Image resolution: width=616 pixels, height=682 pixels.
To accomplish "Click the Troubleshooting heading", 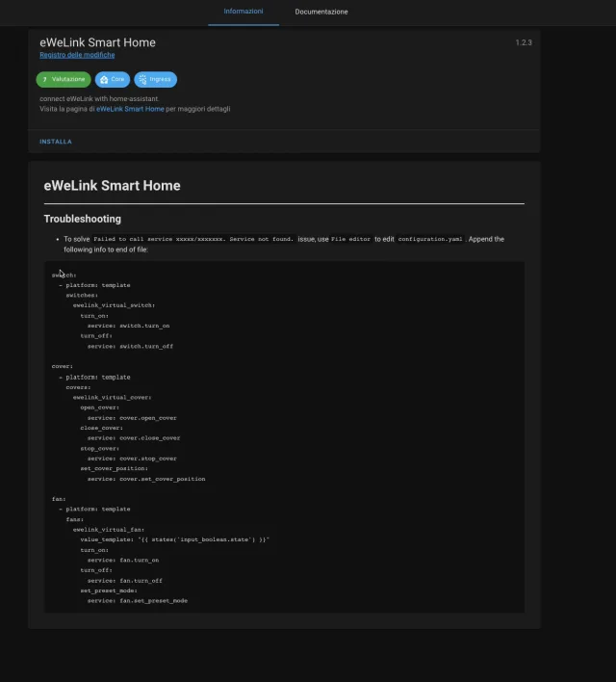I will tap(82, 219).
